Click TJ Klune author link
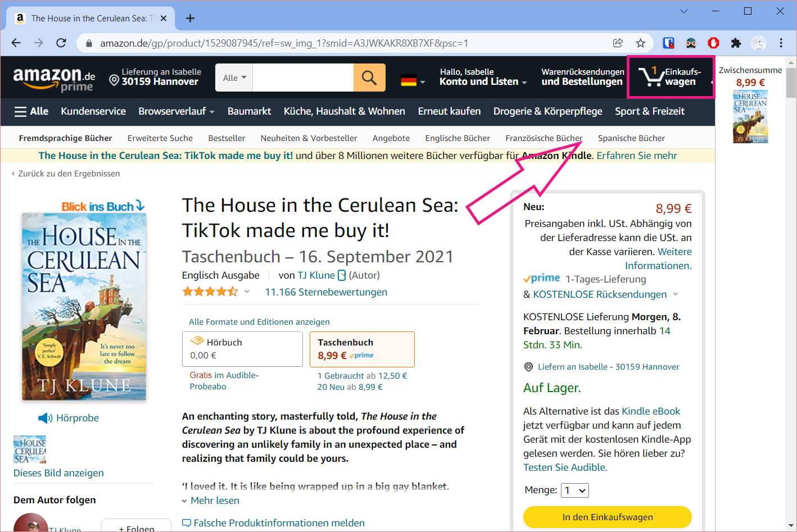 316,275
